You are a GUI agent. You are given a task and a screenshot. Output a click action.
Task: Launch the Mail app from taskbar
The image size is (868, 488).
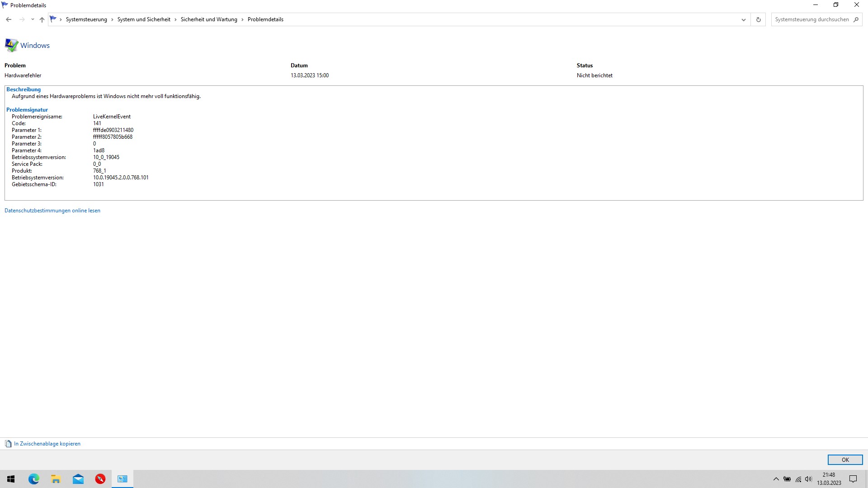coord(78,479)
